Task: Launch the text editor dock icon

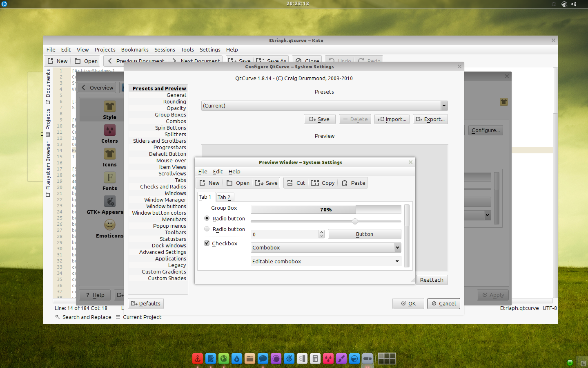Action: pos(211,359)
